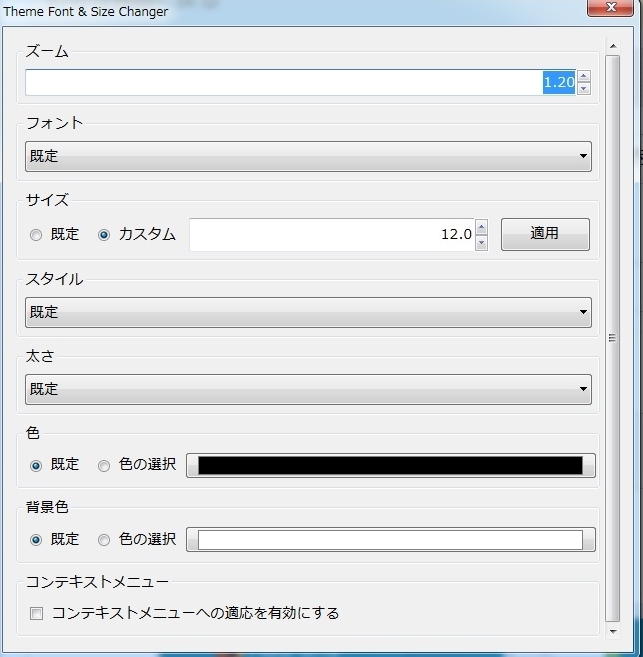Open the black text color swatch picker

click(390, 466)
